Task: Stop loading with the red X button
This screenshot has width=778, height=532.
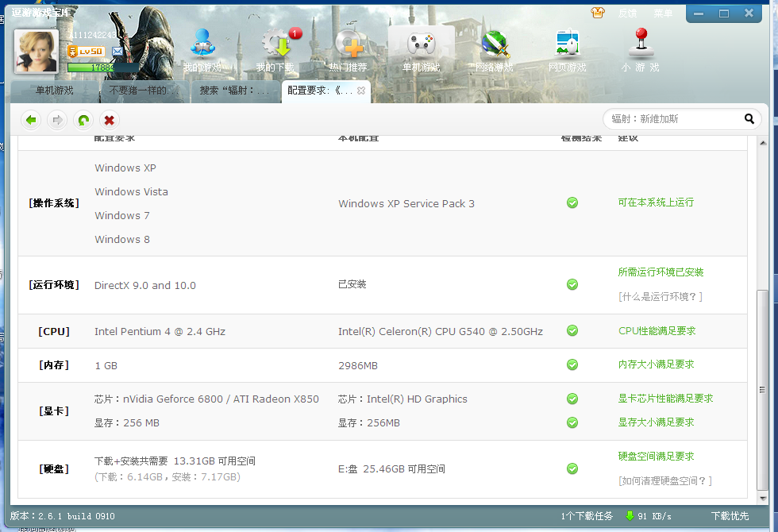Action: [110, 120]
